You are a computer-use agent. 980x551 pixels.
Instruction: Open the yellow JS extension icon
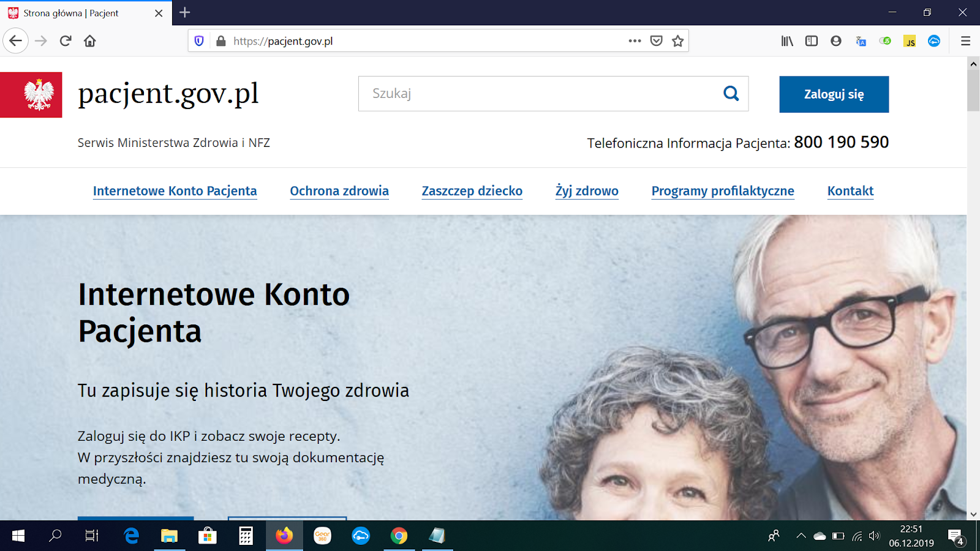pyautogui.click(x=910, y=41)
